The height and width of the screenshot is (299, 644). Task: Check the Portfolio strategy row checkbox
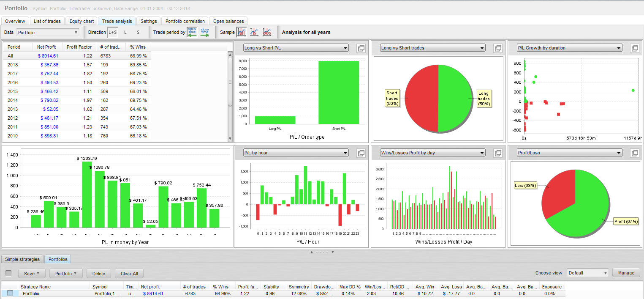point(10,293)
